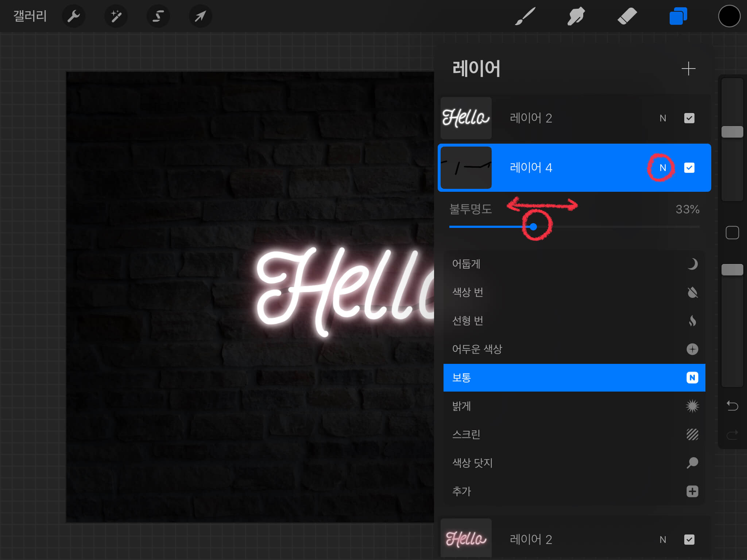The width and height of the screenshot is (747, 560).
Task: Select the Eraser tool
Action: pos(627,16)
